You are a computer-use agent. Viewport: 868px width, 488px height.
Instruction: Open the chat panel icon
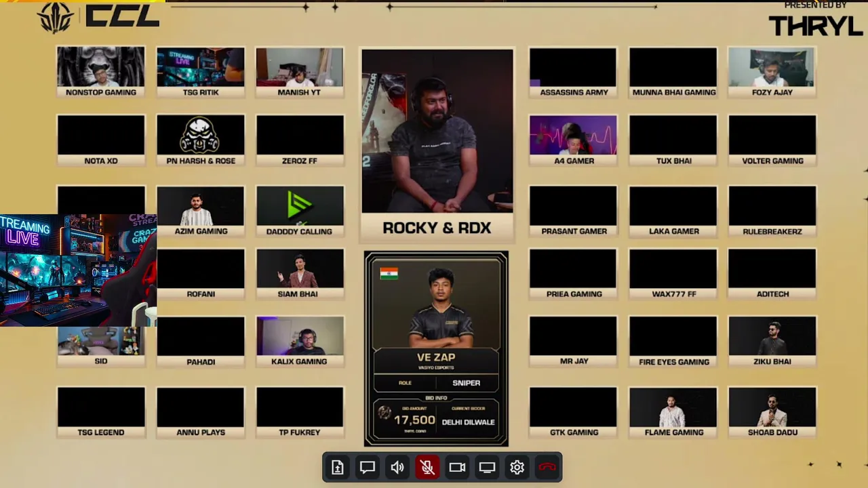(x=368, y=467)
